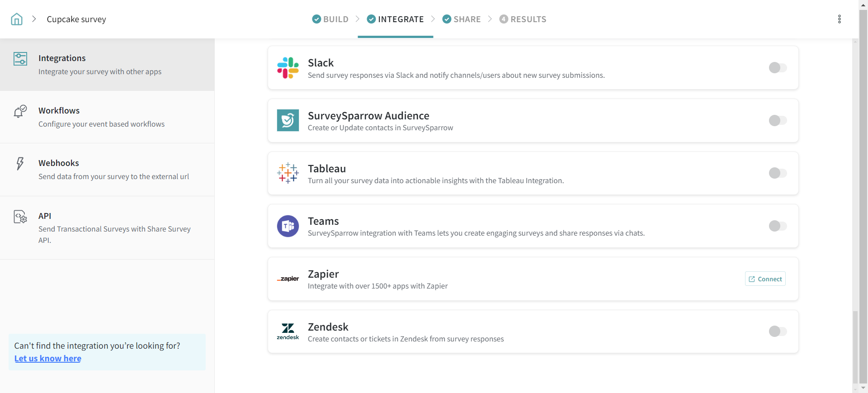Enable the Slack integration toggle
Image resolution: width=868 pixels, height=393 pixels.
click(x=778, y=68)
